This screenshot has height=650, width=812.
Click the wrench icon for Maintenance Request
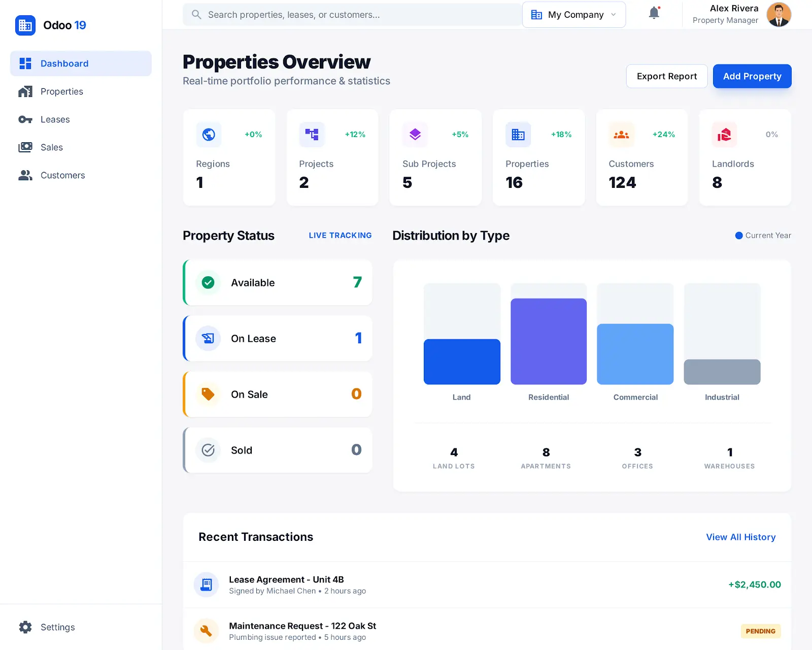(x=206, y=631)
